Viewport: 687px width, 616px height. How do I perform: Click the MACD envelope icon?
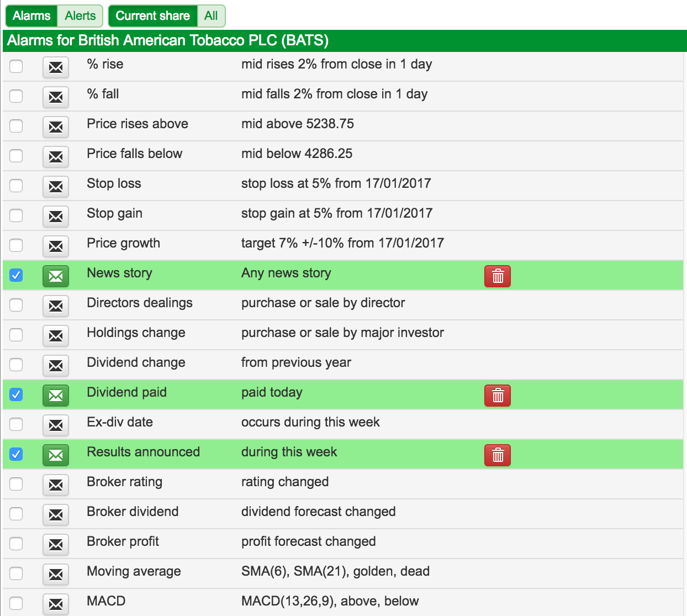56,604
